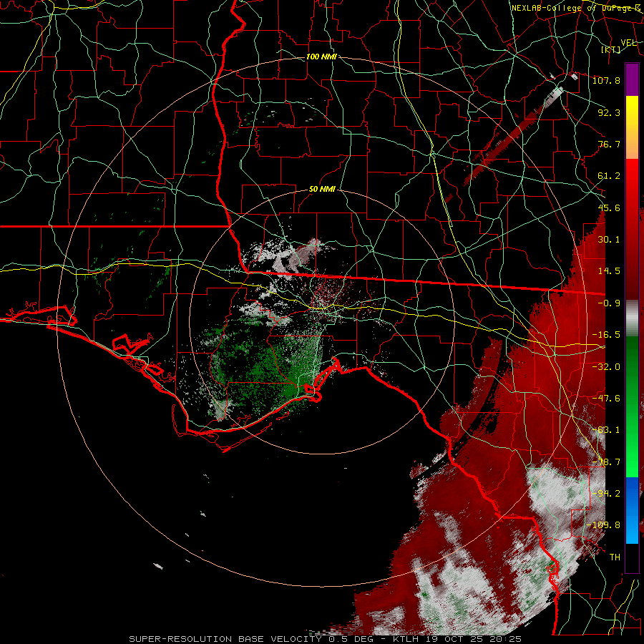644x644 pixels.
Task: Select the -63.1 velocity scale value
Action: (606, 430)
